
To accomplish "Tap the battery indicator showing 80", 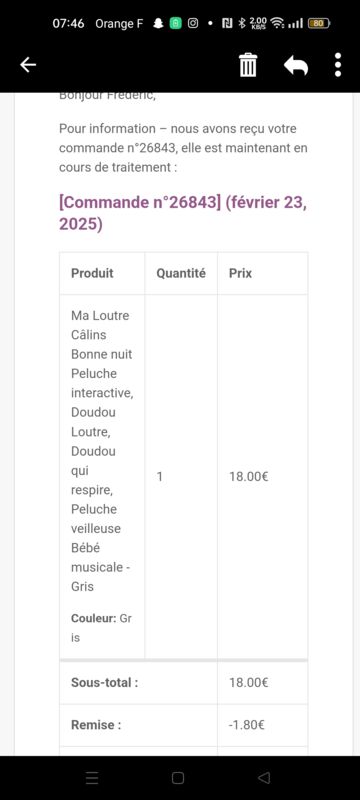I will click(x=319, y=23).
